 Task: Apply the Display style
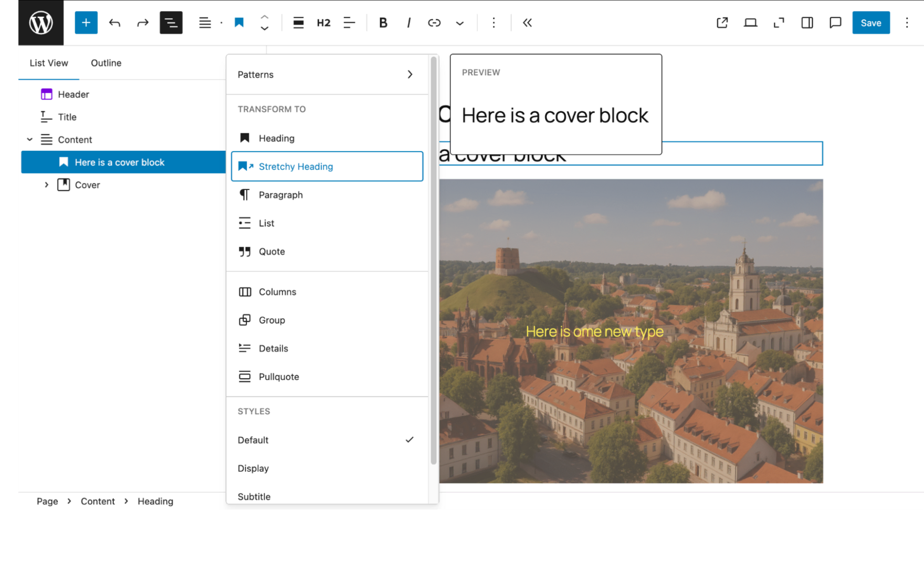coord(254,468)
